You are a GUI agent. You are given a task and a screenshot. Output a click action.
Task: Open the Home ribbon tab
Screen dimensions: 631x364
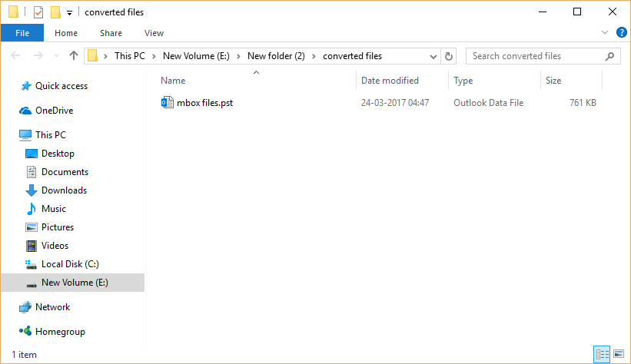[66, 33]
